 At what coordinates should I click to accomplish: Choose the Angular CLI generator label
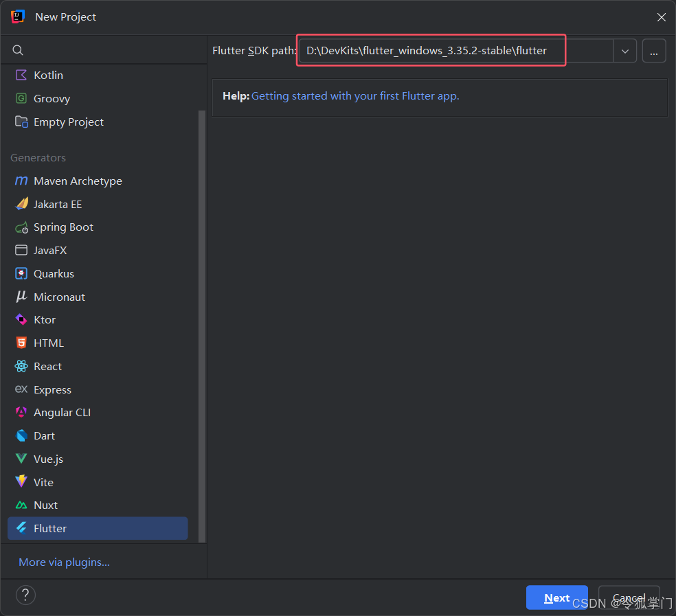pos(62,413)
